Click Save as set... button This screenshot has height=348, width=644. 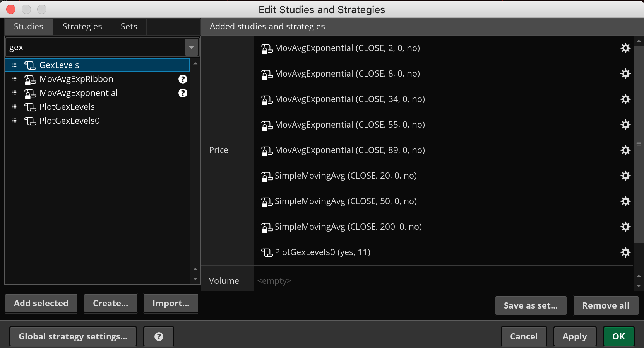click(531, 305)
